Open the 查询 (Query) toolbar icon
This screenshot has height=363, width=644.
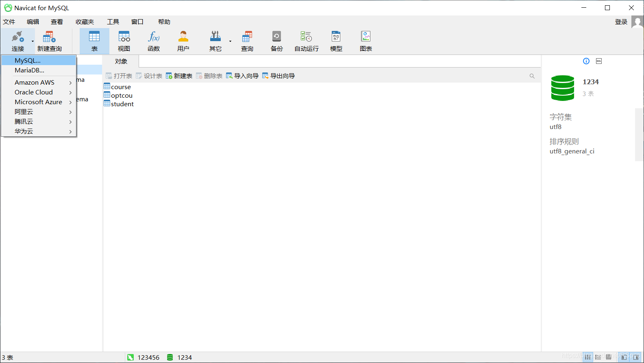pos(247,37)
